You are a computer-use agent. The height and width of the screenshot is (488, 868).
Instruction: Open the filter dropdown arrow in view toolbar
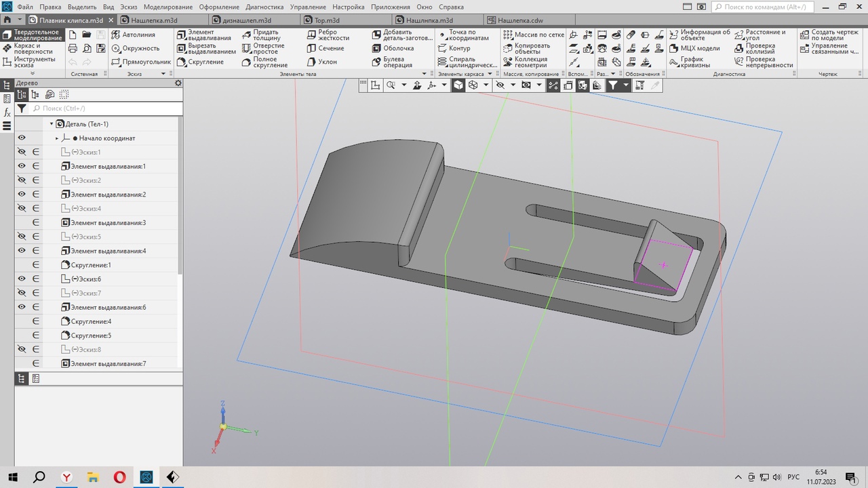pyautogui.click(x=626, y=85)
